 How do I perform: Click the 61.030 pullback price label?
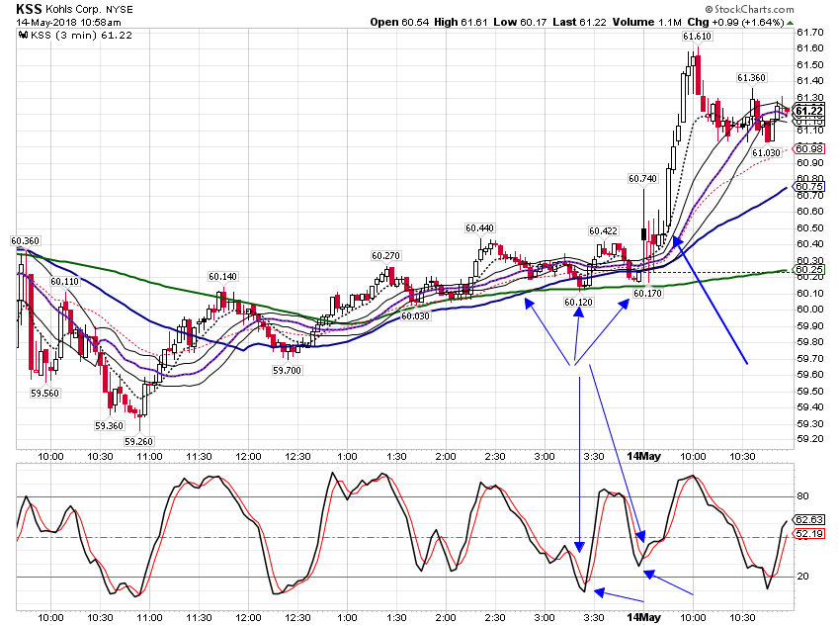(x=766, y=152)
